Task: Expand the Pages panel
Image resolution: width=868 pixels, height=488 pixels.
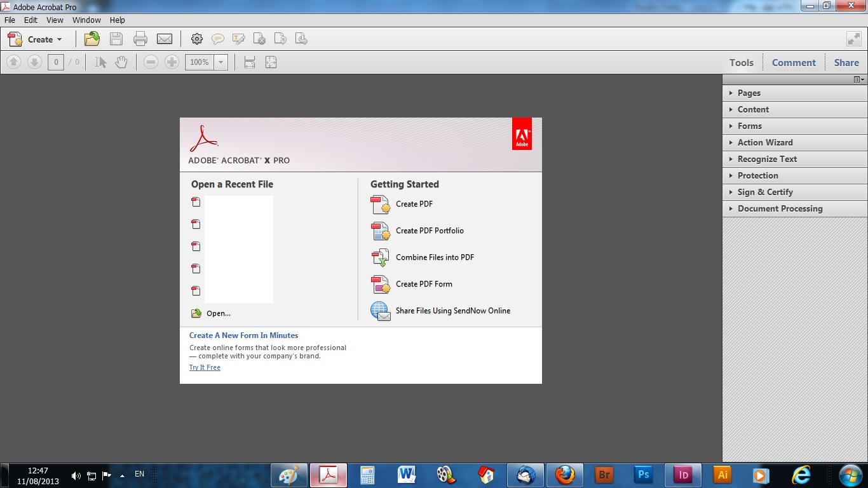Action: [795, 93]
